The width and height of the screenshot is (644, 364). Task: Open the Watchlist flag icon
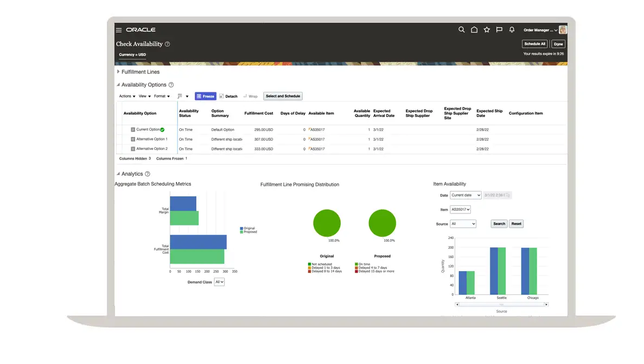pos(499,30)
